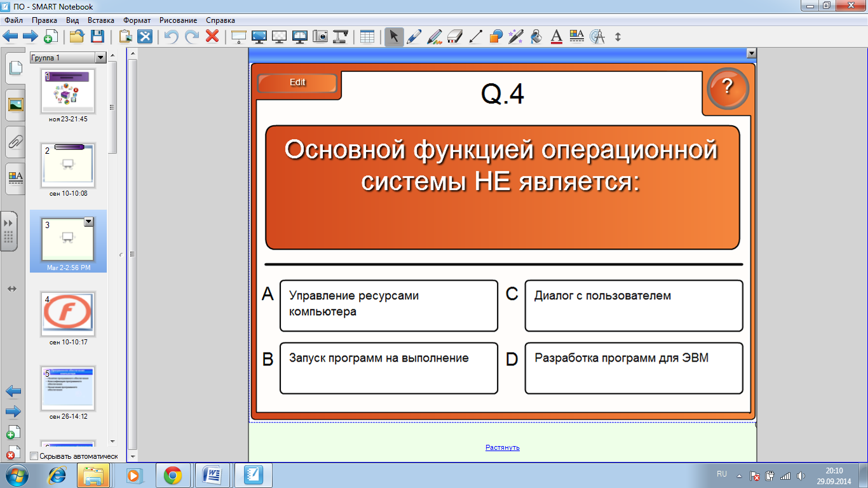
Task: Open the Page Sorter side tab
Action: [x=15, y=69]
